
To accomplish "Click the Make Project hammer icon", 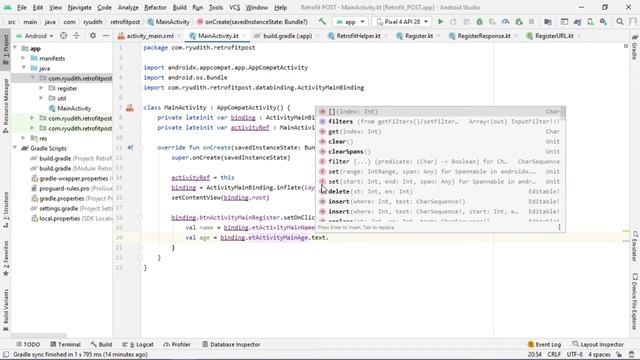I will pos(322,22).
